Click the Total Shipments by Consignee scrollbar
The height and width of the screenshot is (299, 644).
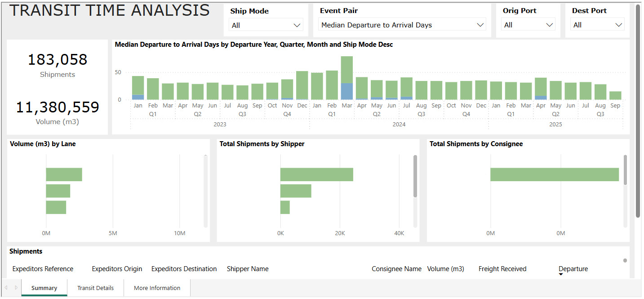click(625, 170)
